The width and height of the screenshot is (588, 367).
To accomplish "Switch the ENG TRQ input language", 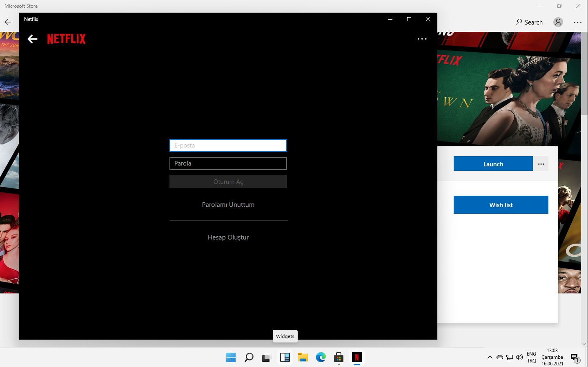I will pos(532,357).
